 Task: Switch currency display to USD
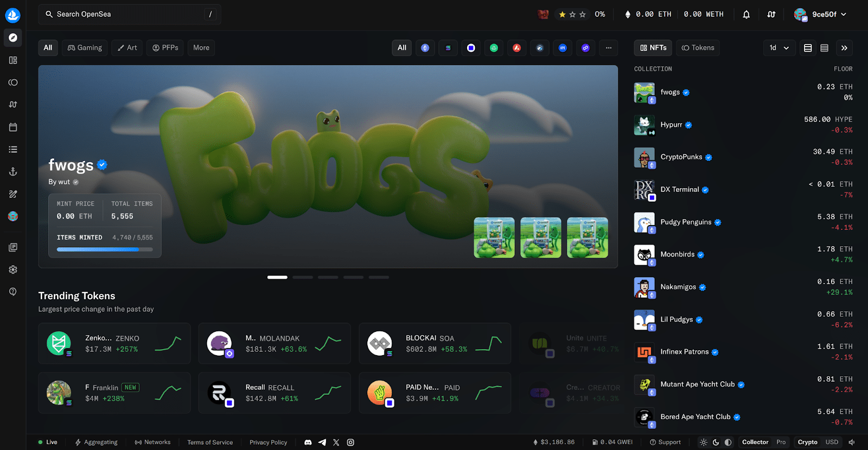[x=832, y=442]
